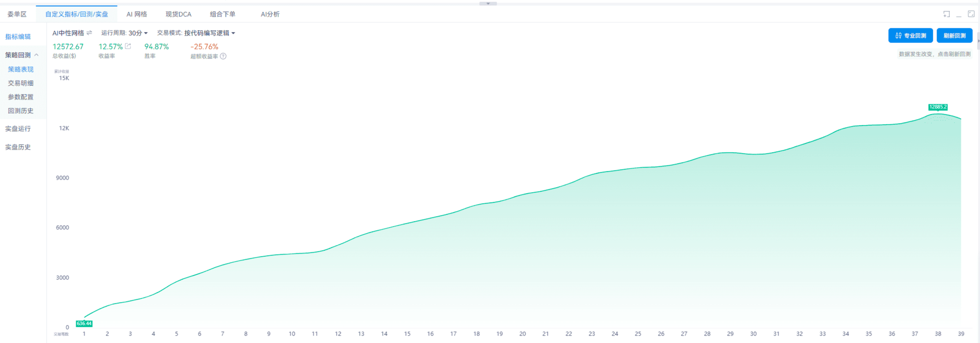Viewport: 980px width, 343px height.
Task: Collapse the 策略回测 sidebar section
Action: [37, 55]
